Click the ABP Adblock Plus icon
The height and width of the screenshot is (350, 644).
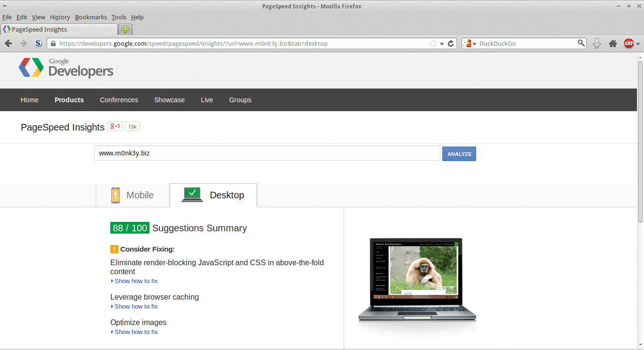tap(629, 43)
